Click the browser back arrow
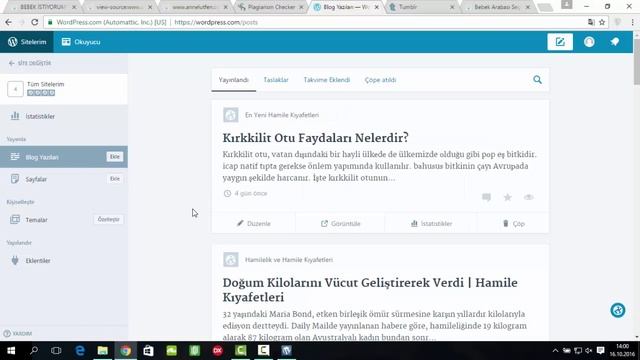 (x=9, y=22)
